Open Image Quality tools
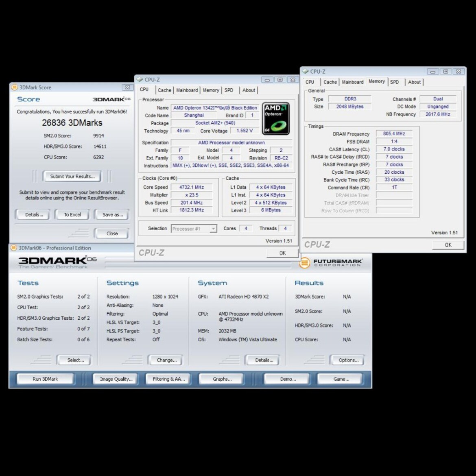 coord(116,379)
